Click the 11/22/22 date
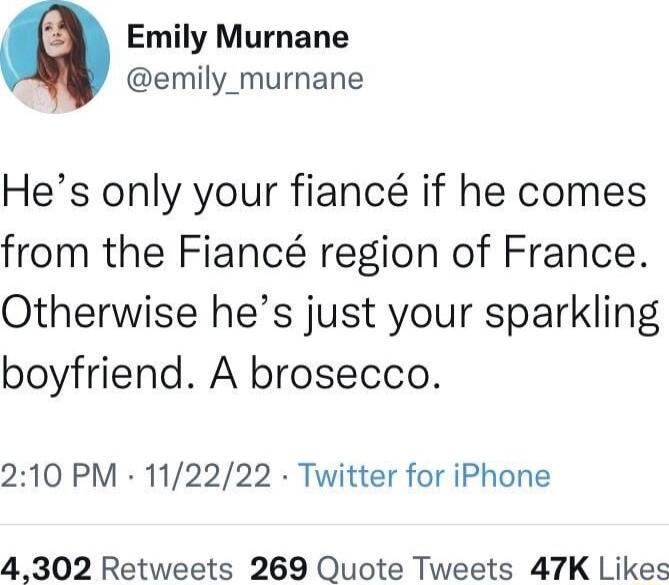Viewport: 669px width, 585px height. 206,474
